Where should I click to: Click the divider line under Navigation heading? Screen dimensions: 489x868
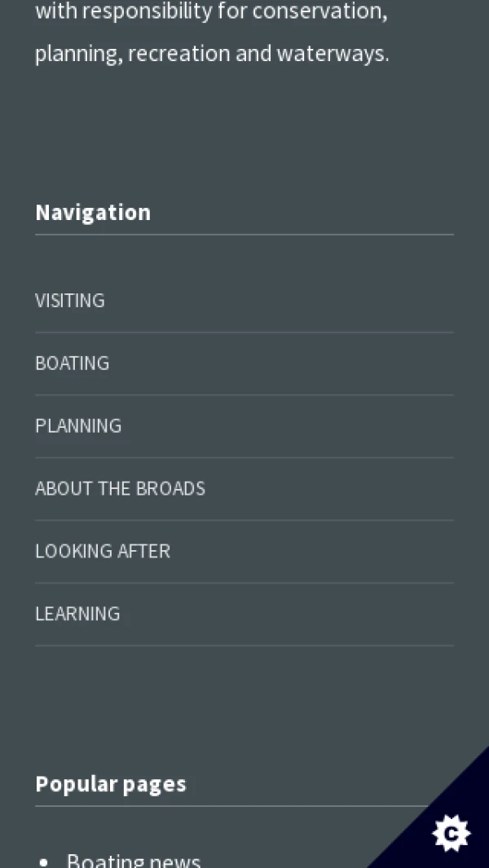coord(244,235)
